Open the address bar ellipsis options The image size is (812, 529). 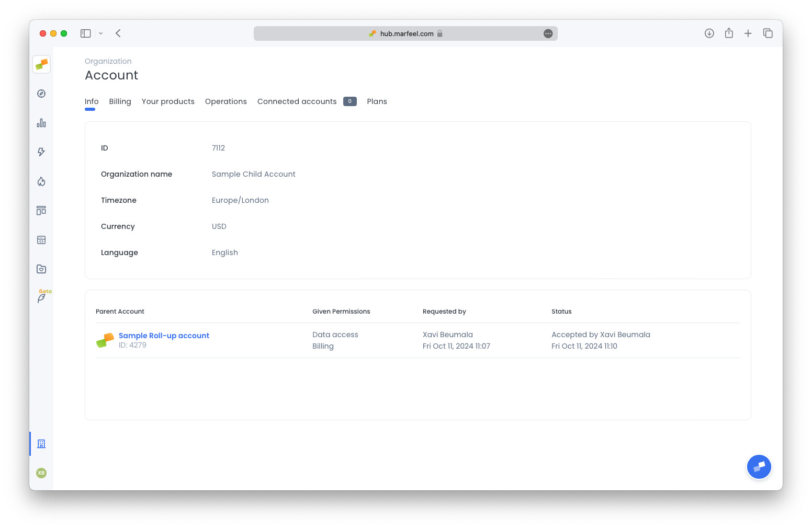pos(548,33)
